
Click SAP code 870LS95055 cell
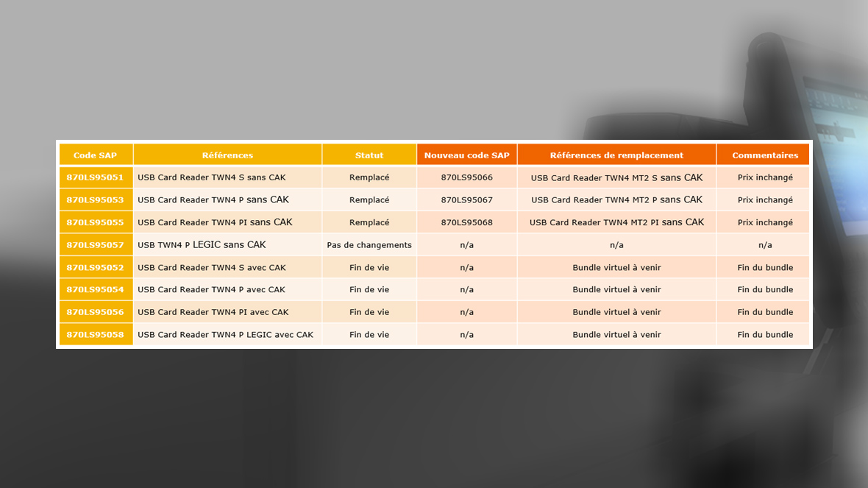coord(96,222)
